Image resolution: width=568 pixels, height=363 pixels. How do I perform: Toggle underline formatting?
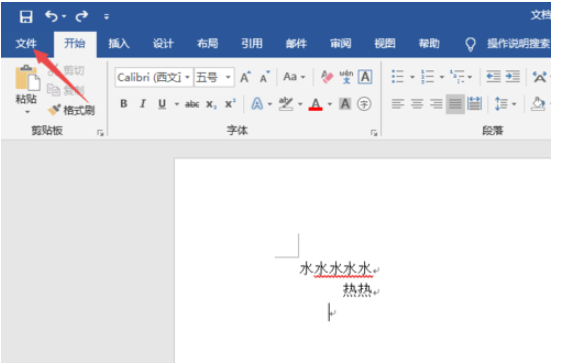[162, 104]
